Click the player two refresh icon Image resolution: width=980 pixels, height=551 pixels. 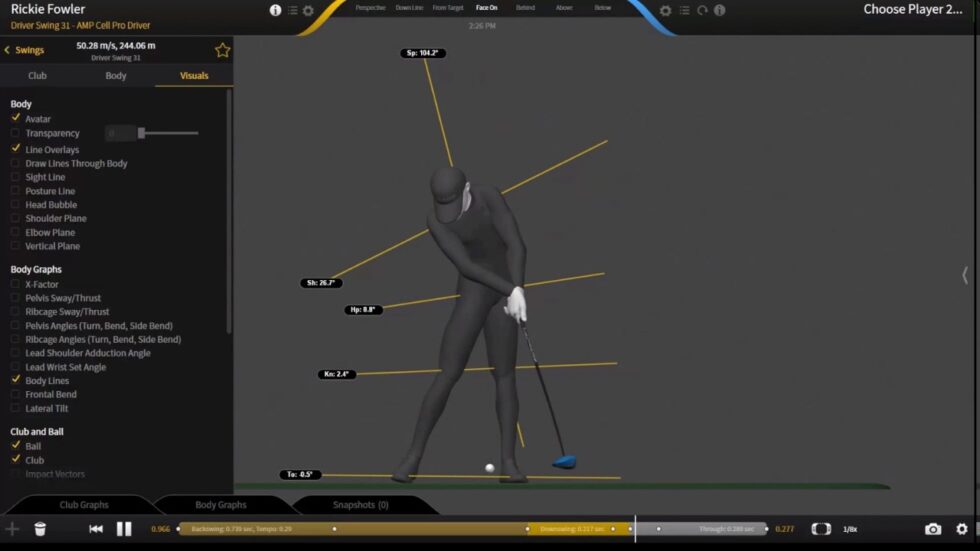[x=702, y=10]
